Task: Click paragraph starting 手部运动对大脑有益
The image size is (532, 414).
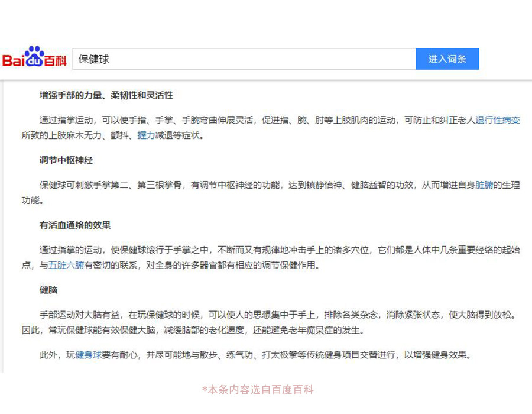Action: click(x=270, y=322)
